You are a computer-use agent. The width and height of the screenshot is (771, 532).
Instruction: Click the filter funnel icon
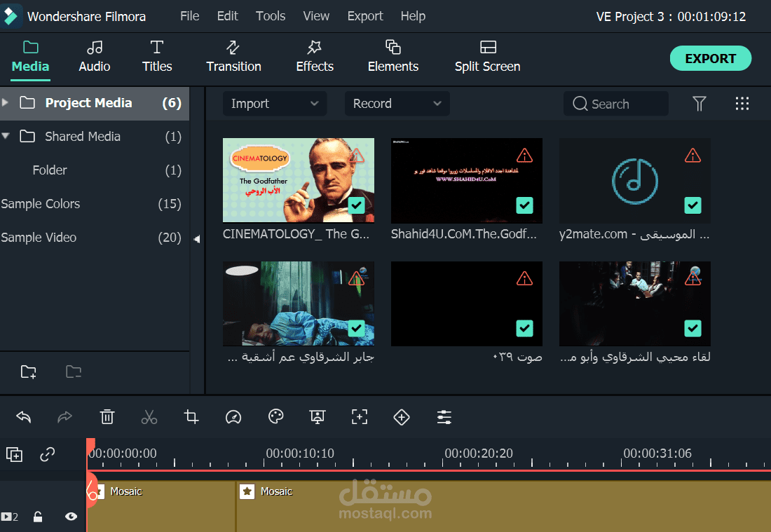pos(700,103)
